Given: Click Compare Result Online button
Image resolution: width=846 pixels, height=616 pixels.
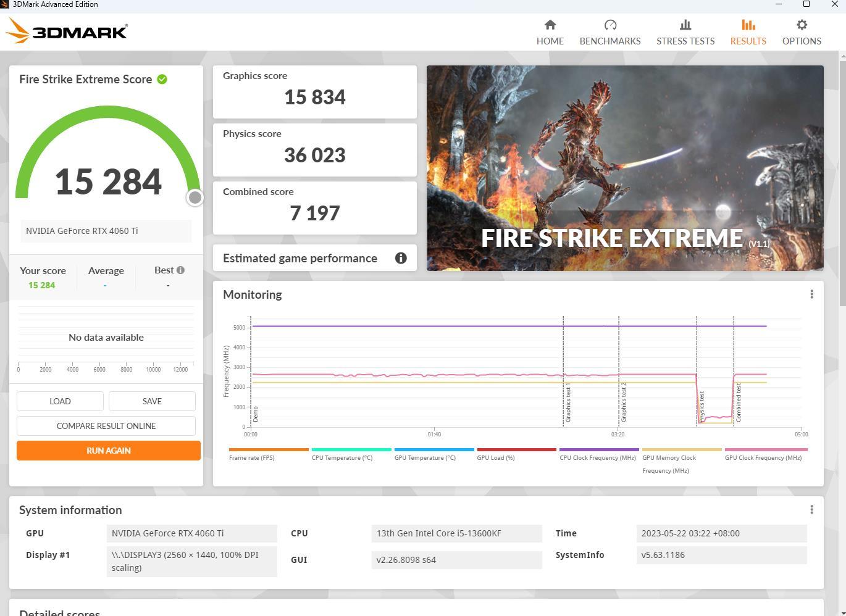Looking at the screenshot, I should coord(106,426).
